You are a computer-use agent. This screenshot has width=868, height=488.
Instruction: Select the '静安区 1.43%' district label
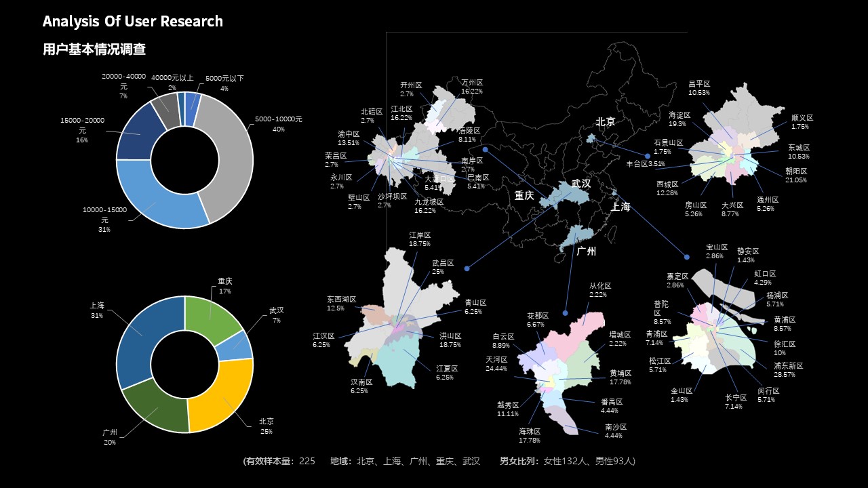(x=748, y=256)
